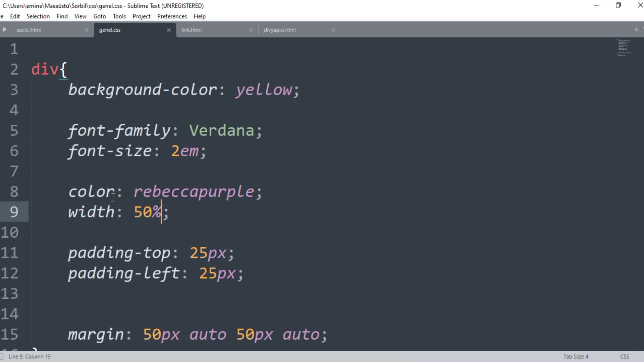Click the new tab plus icon
This screenshot has height=362, width=644.
(x=636, y=29)
